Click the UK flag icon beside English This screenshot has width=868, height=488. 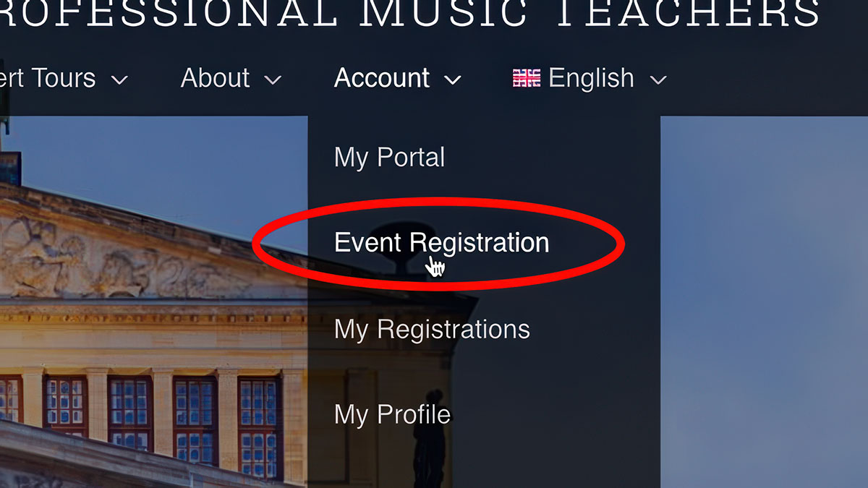pos(527,78)
